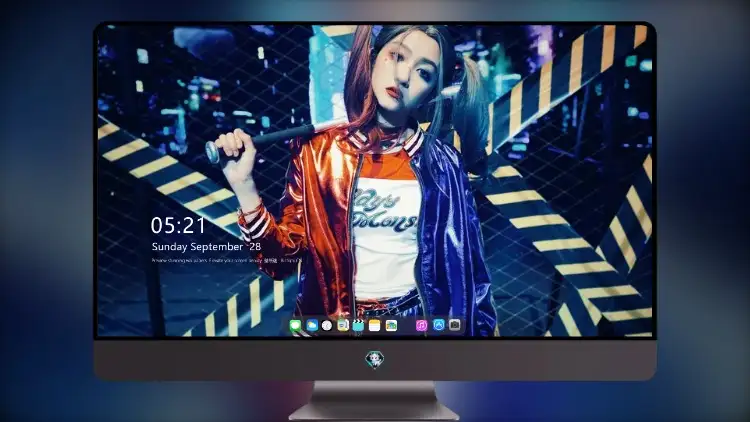This screenshot has height=422, width=750.
Task: Open the Camera app in the dock
Action: pyautogui.click(x=455, y=325)
